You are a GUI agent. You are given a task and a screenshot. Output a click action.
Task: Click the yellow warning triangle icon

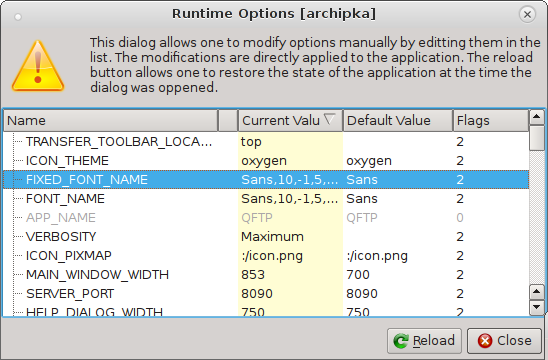pyautogui.click(x=38, y=66)
